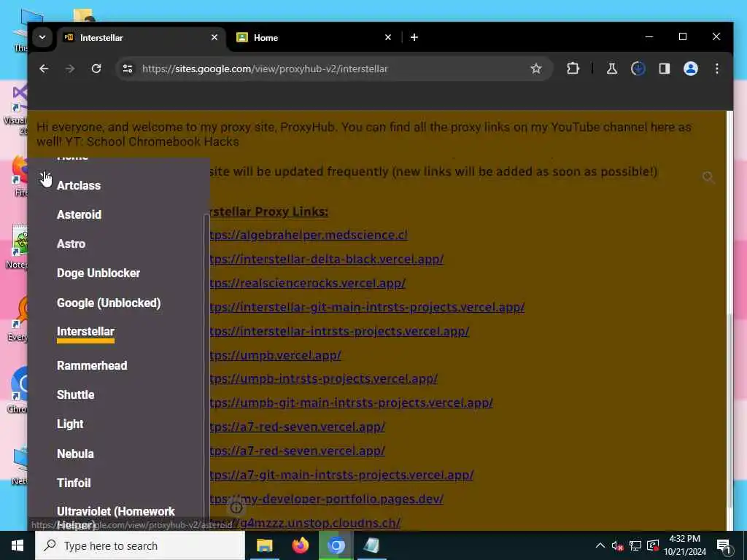
Task: Select the Interstellar browser tab
Action: pyautogui.click(x=141, y=37)
